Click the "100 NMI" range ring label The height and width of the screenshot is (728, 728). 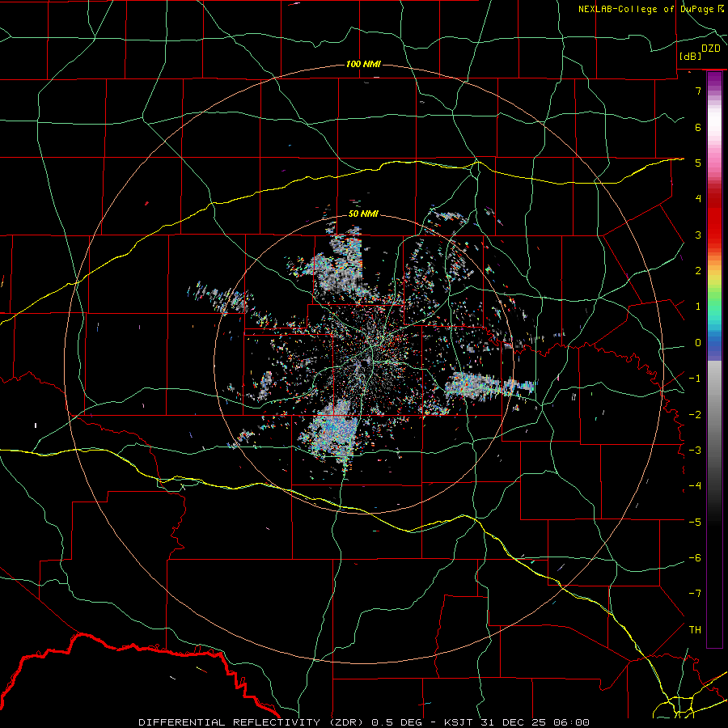point(363,64)
